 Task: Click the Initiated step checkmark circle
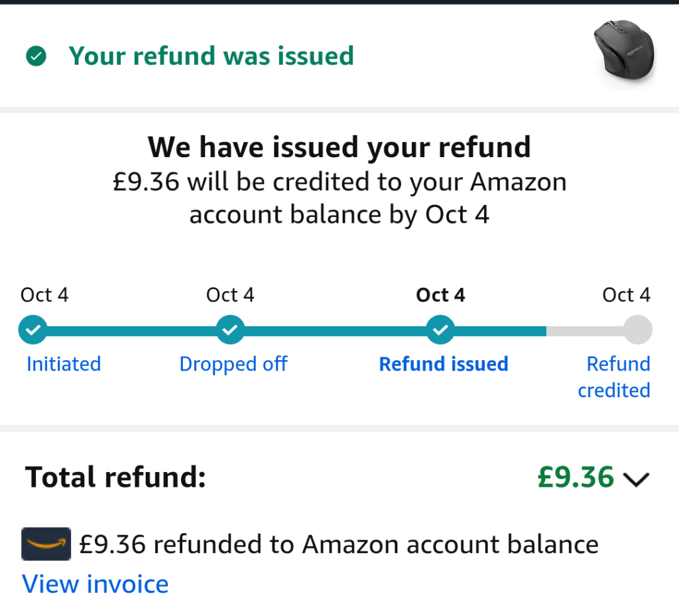(x=32, y=329)
